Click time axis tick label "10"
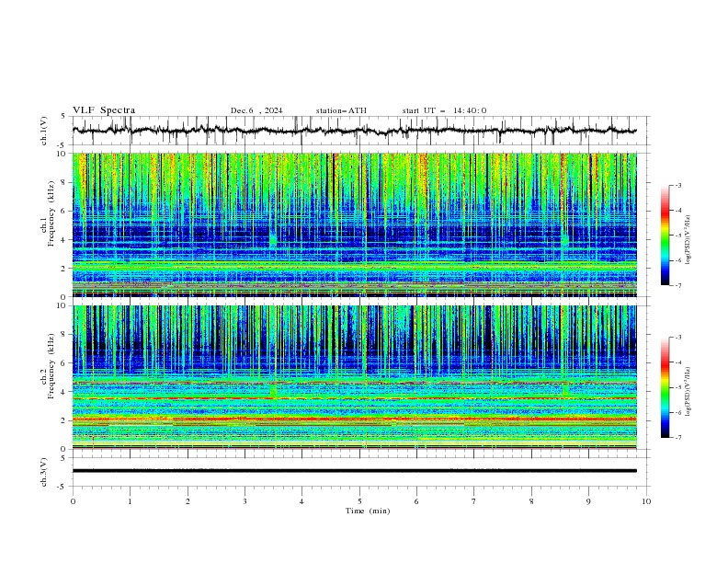Screen dimensions: 728x563 click(646, 501)
